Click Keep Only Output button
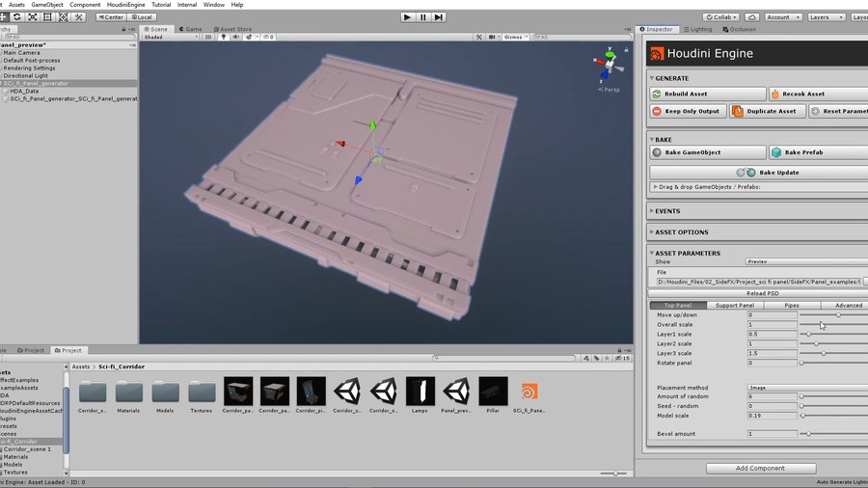The height and width of the screenshot is (488, 868). pos(688,111)
